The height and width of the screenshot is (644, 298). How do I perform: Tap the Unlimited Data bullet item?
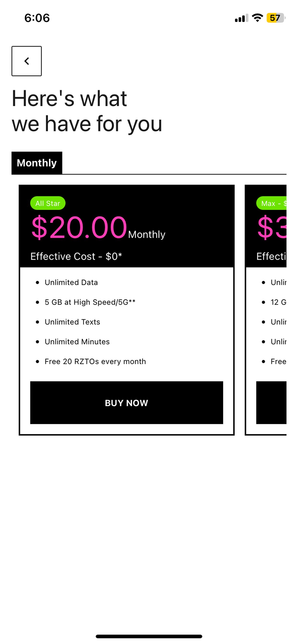71,282
